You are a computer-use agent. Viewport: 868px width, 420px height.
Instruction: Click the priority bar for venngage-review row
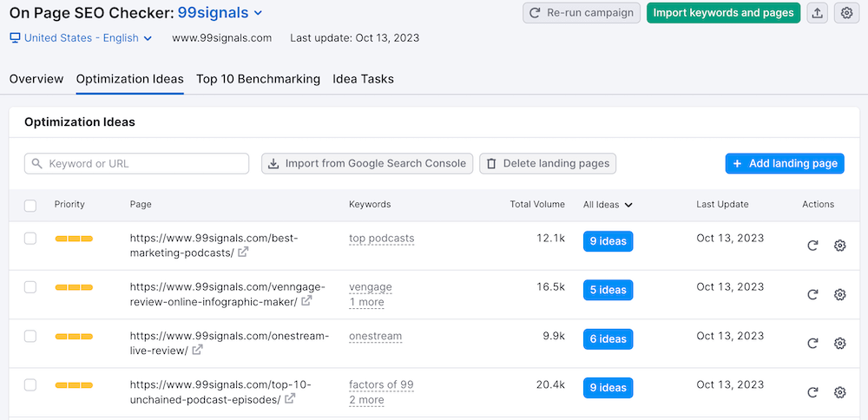click(74, 287)
